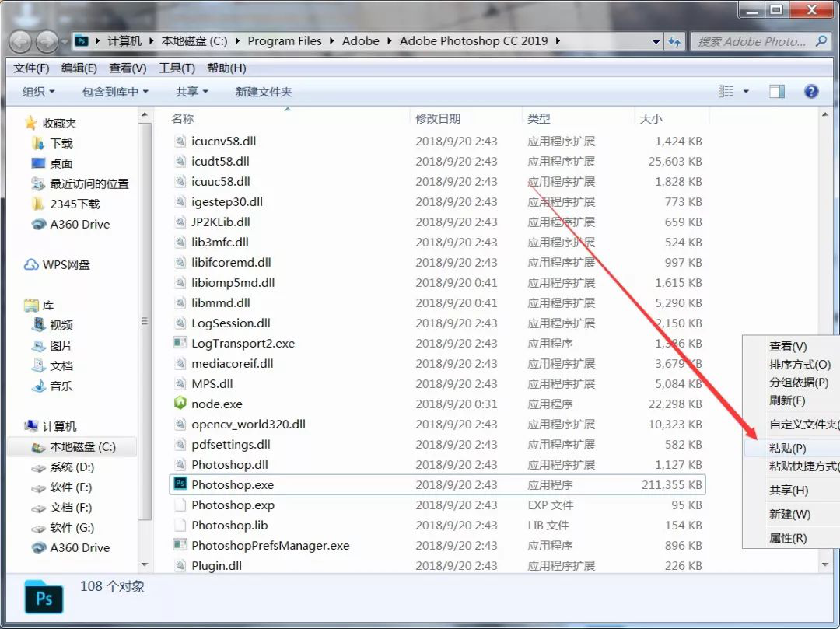Click the LogTransport2.exe file icon
The height and width of the screenshot is (629, 840).
click(180, 343)
